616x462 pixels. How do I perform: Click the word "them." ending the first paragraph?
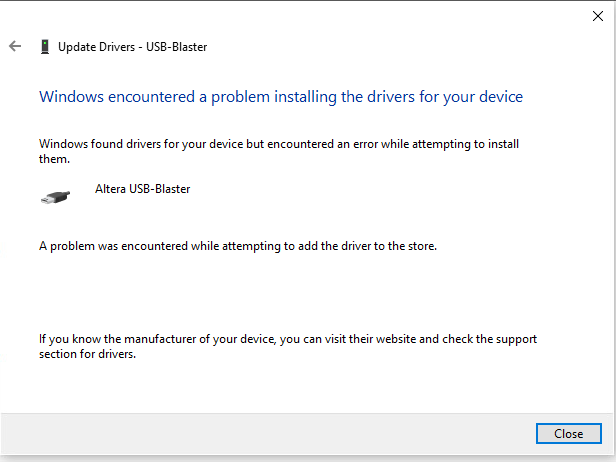click(54, 158)
